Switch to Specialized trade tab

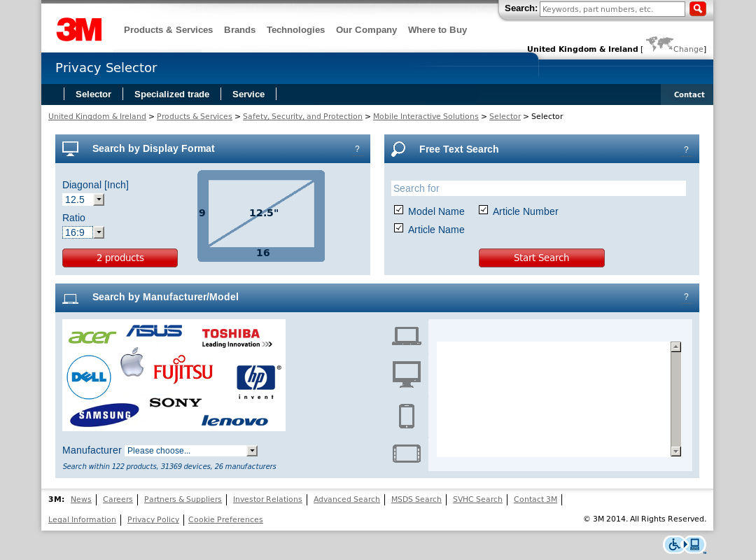(x=171, y=94)
